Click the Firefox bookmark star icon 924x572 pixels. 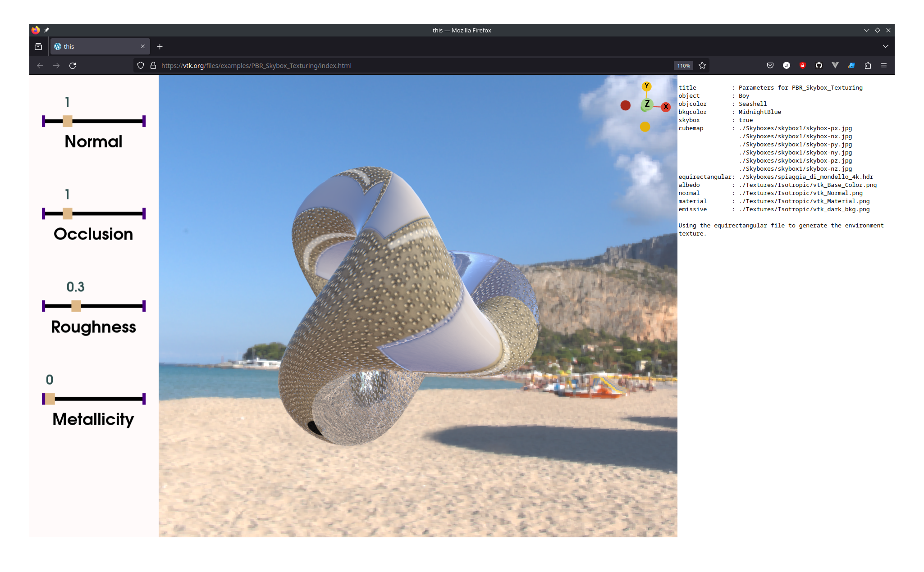tap(702, 65)
